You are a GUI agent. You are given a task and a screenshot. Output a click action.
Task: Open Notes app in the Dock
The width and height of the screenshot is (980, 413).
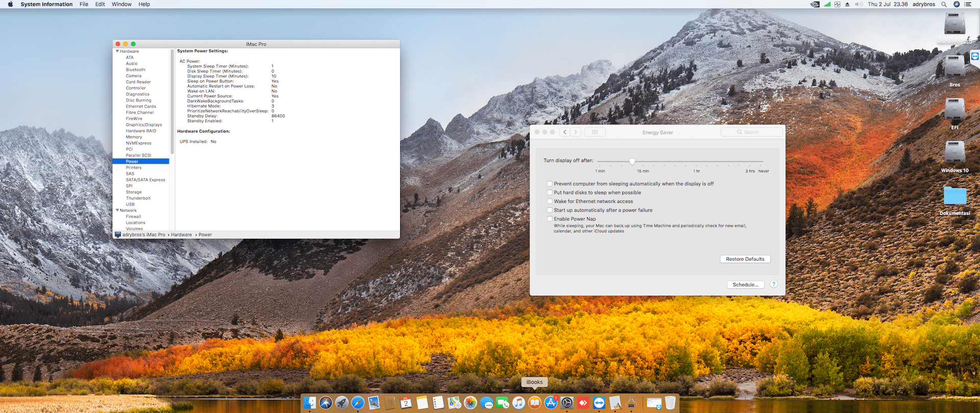click(x=422, y=403)
